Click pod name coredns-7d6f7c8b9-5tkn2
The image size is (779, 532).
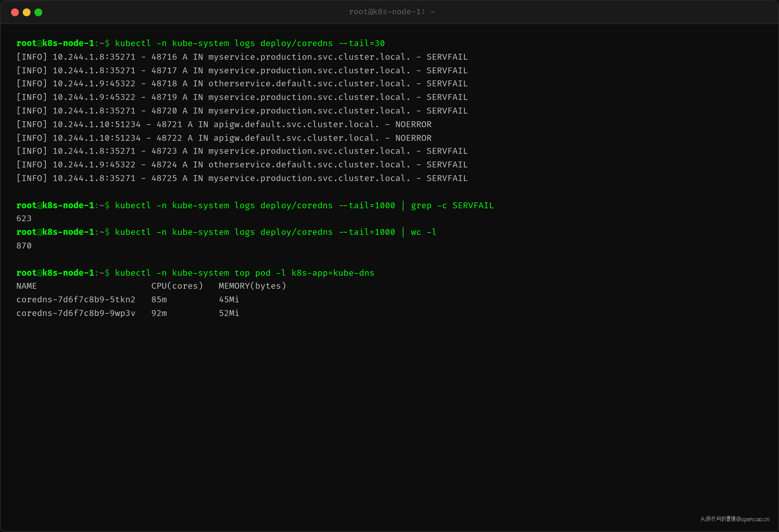click(76, 300)
